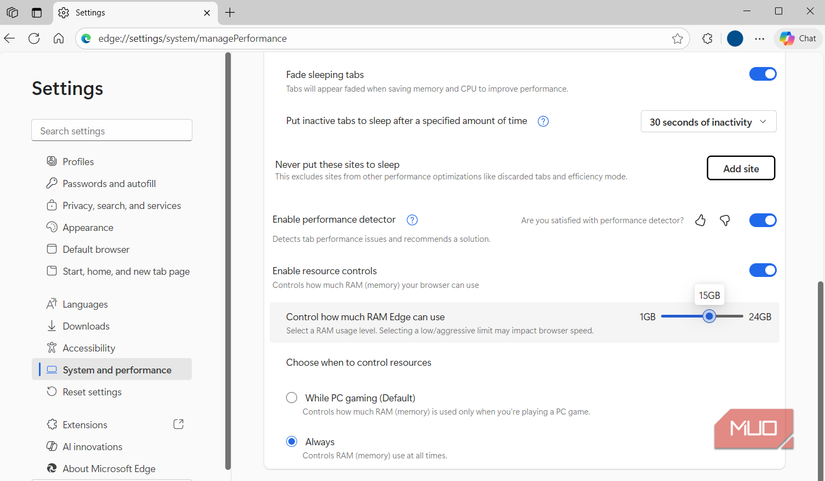Go to the home page
This screenshot has height=481, width=825.
pos(58,38)
